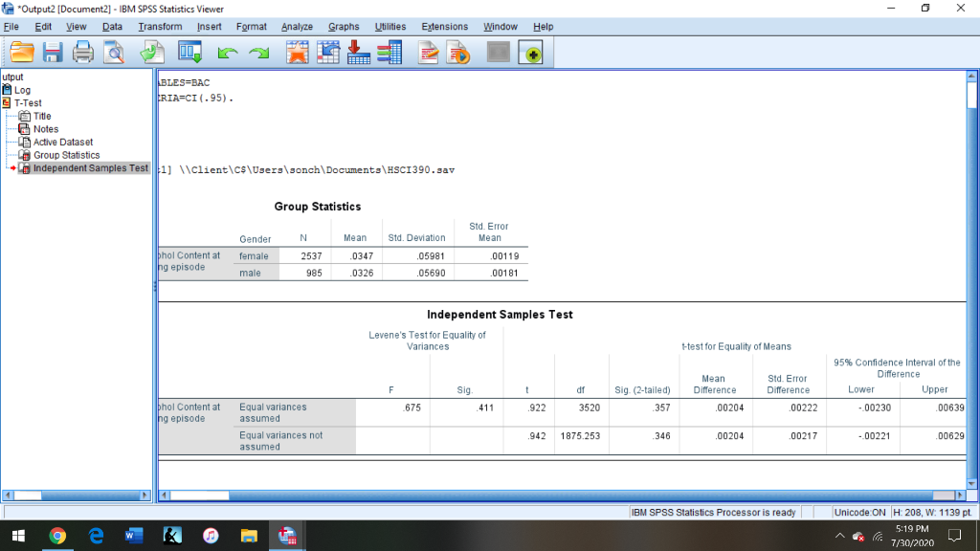Redo the last action
Image resolution: width=980 pixels, height=551 pixels.
(x=259, y=53)
